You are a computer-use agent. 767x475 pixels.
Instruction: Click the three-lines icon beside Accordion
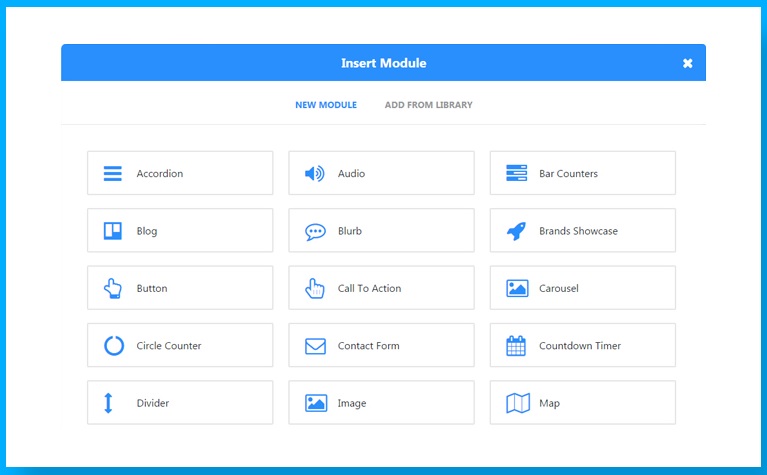113,173
